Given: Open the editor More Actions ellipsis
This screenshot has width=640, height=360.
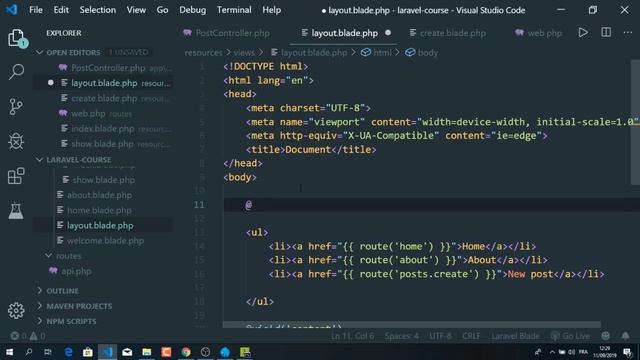Looking at the screenshot, I should coord(628,33).
